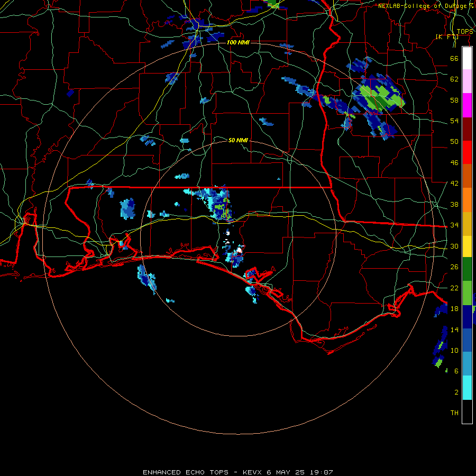This screenshot has height=476, width=476.
Task: Pick the bright yellow legend swatch
Action: 467,246
